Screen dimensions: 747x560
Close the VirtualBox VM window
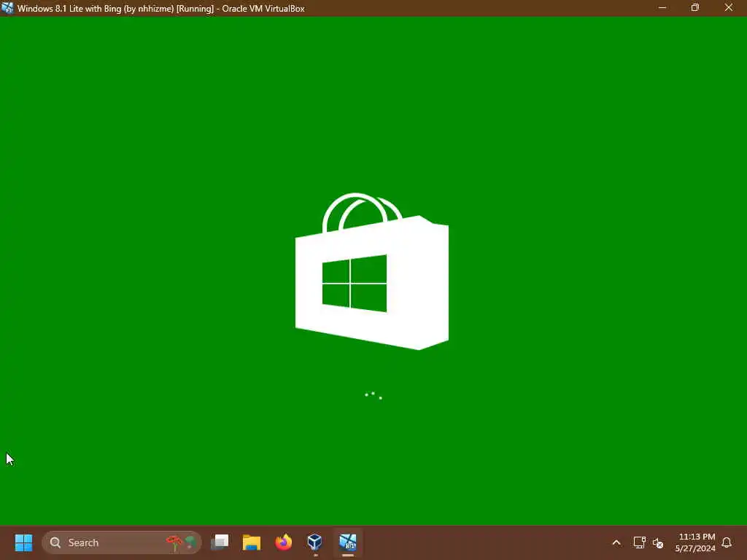pyautogui.click(x=729, y=8)
